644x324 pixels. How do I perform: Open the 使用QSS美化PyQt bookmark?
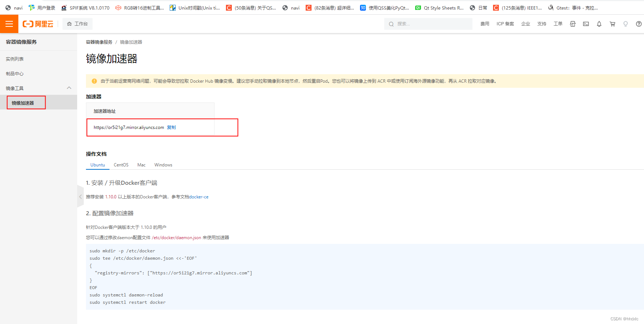click(385, 8)
